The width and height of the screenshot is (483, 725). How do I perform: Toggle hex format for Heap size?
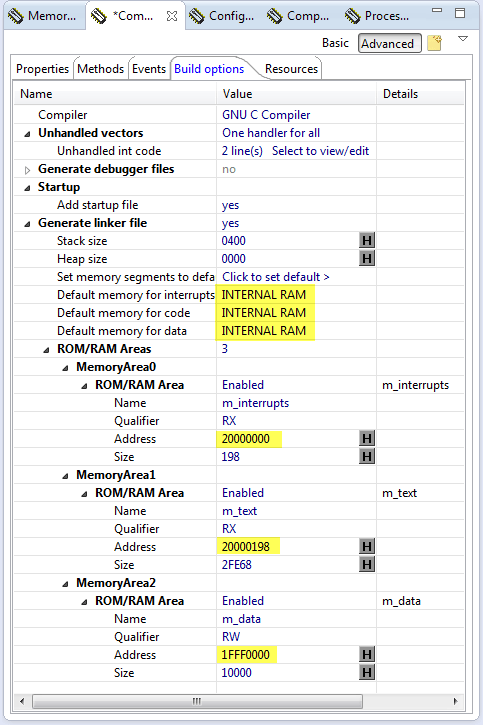click(x=367, y=258)
